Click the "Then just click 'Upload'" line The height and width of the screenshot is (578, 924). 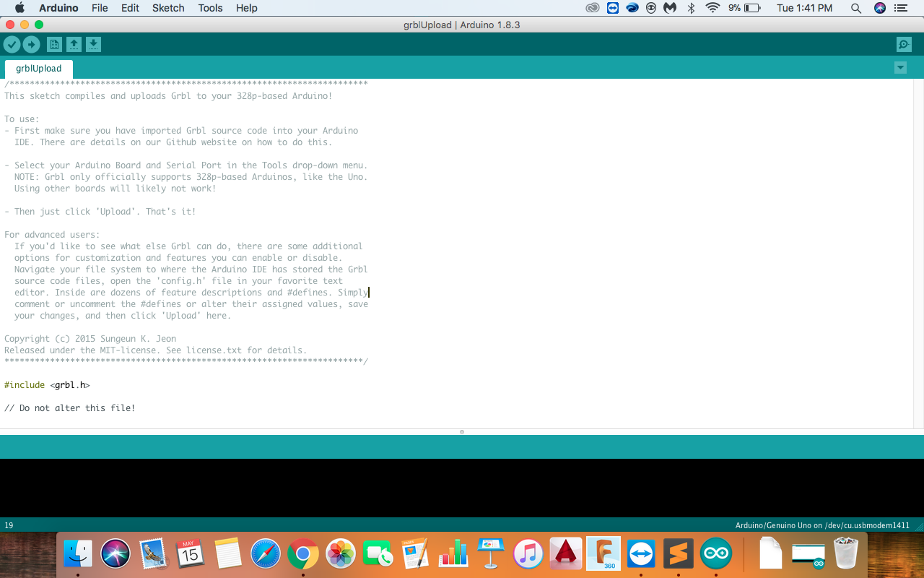coord(100,212)
